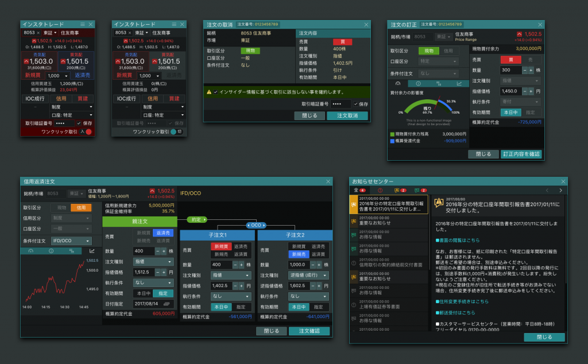Click the chart icon in 信用返済注文 panel
The image size is (588, 364).
(x=92, y=251)
